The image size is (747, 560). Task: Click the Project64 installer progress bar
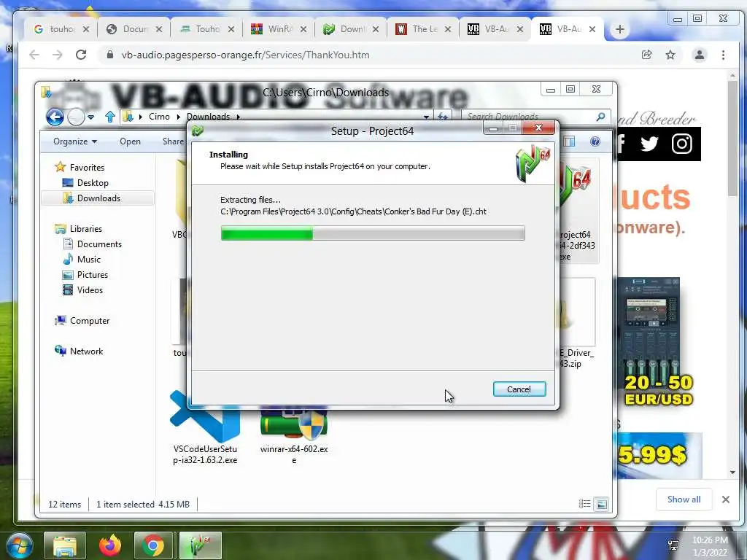[x=373, y=233]
